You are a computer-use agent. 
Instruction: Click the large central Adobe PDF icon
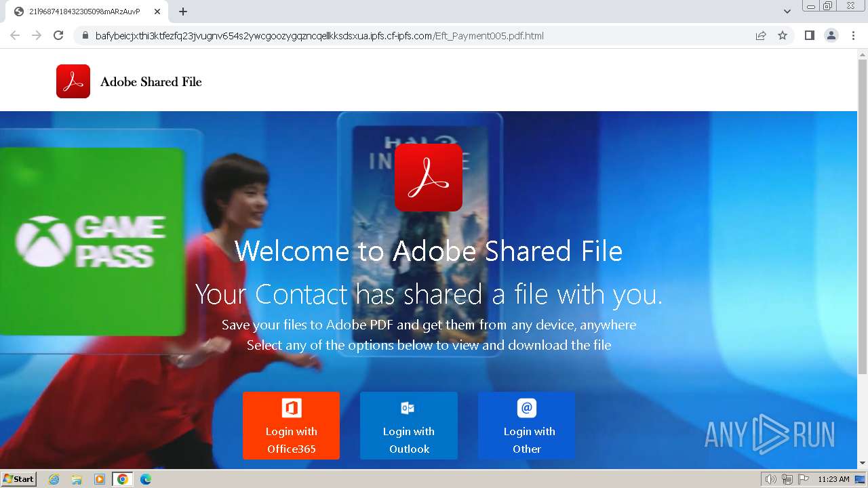pos(429,178)
